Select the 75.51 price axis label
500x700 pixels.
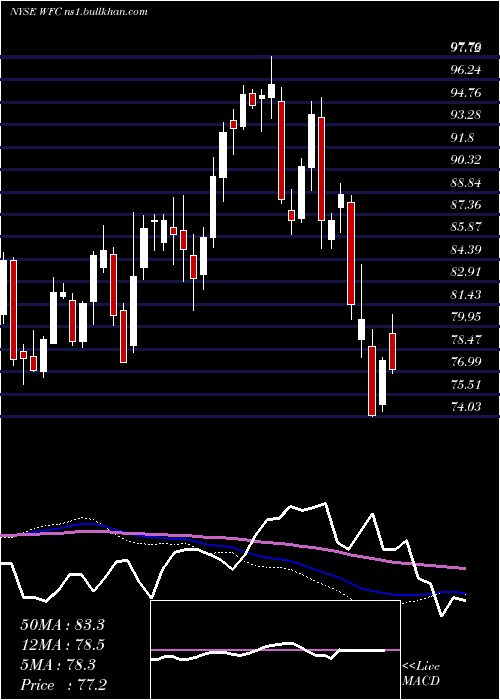tap(466, 384)
